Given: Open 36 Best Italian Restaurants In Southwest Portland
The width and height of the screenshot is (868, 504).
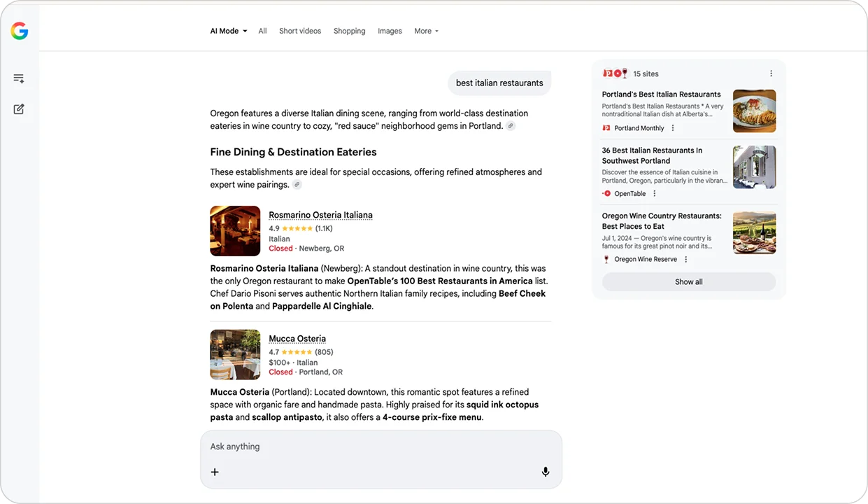Looking at the screenshot, I should (x=652, y=155).
